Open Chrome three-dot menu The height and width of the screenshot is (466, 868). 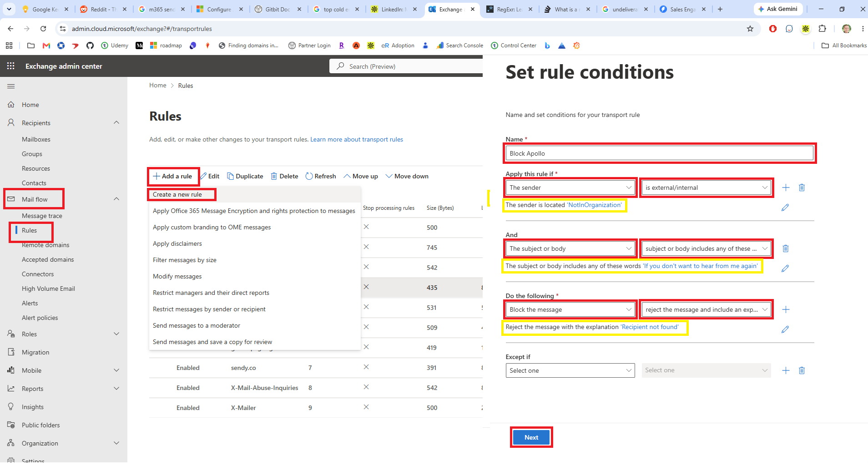pos(863,29)
